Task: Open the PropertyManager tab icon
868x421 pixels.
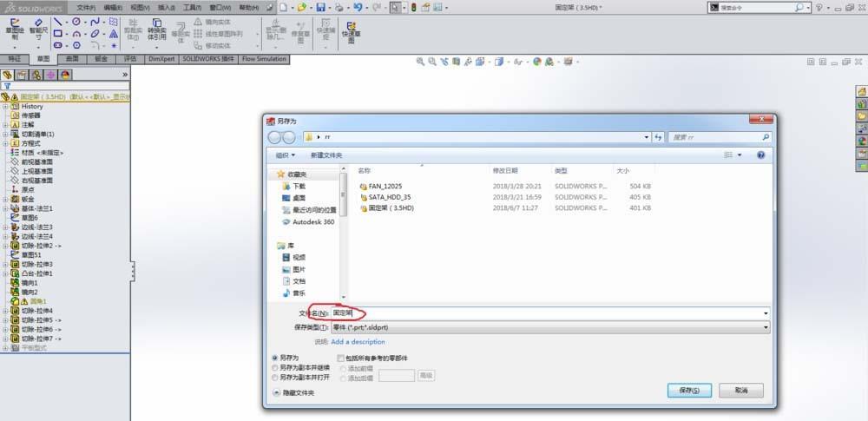Action: [22, 75]
